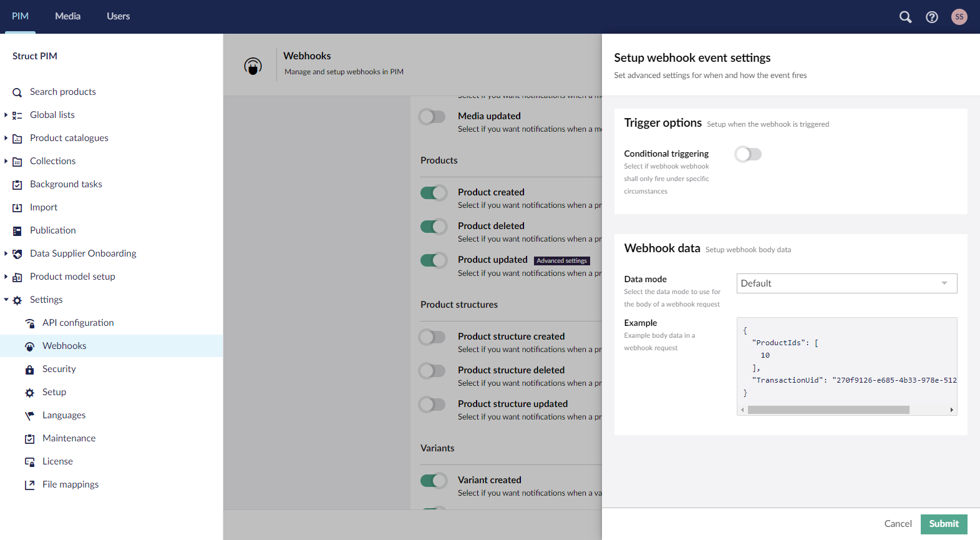Click the search magnifier icon in top bar

point(905,17)
